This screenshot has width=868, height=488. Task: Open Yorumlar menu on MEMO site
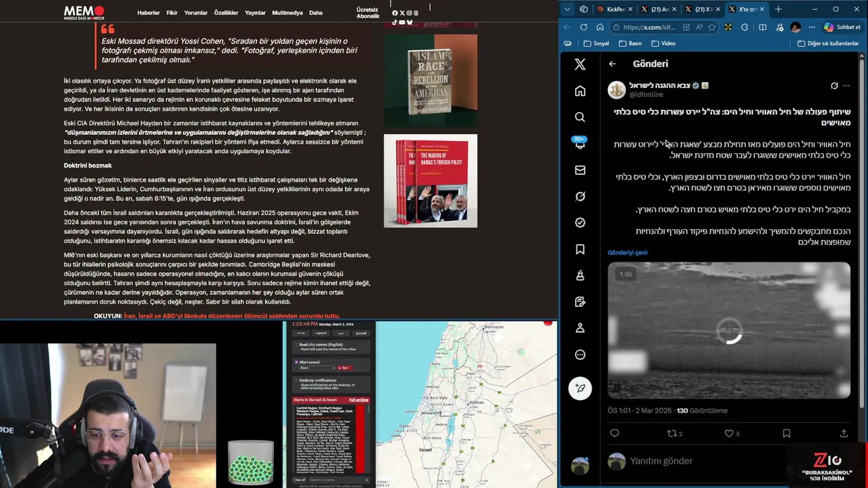tap(196, 13)
